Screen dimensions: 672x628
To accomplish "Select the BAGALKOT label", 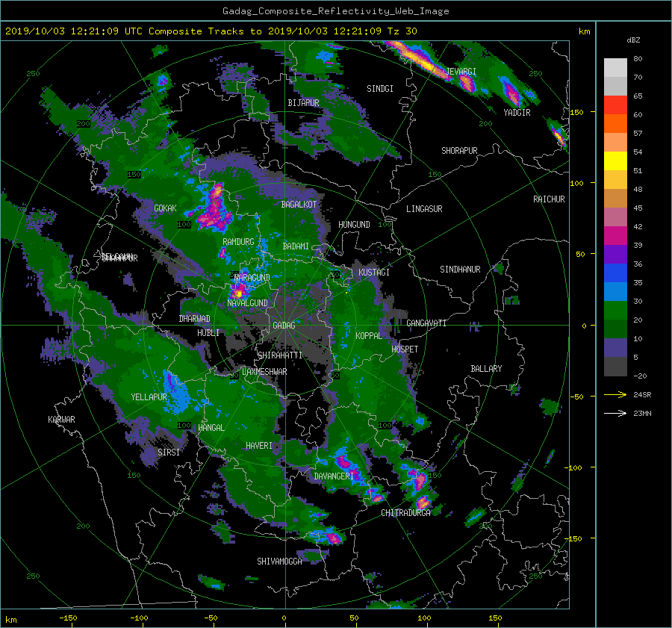I will pyautogui.click(x=299, y=205).
